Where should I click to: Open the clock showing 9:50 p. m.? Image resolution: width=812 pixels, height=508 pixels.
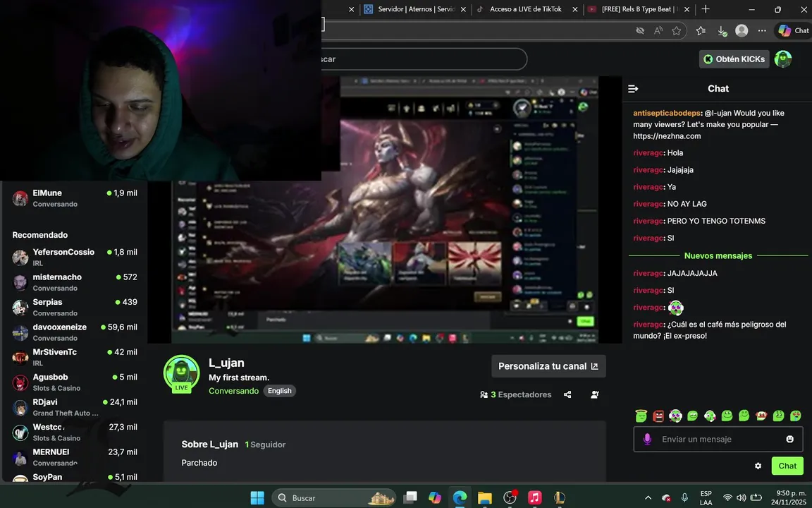pyautogui.click(x=789, y=497)
